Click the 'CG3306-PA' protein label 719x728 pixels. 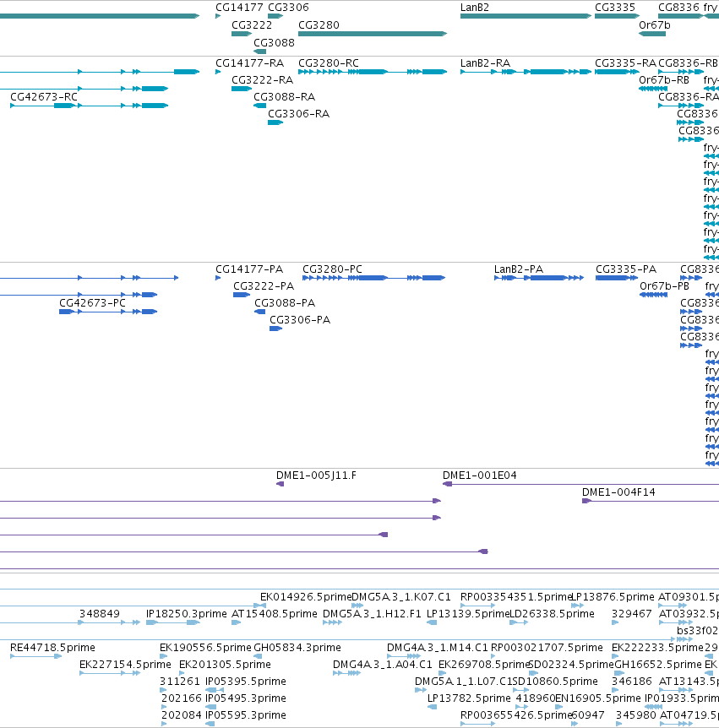click(x=300, y=319)
